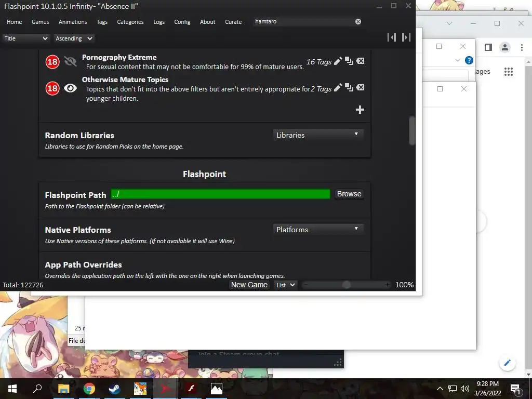Viewport: 532px width, 399px height.
Task: Delete the Otherwise Mature Topics filter
Action: tap(361, 88)
